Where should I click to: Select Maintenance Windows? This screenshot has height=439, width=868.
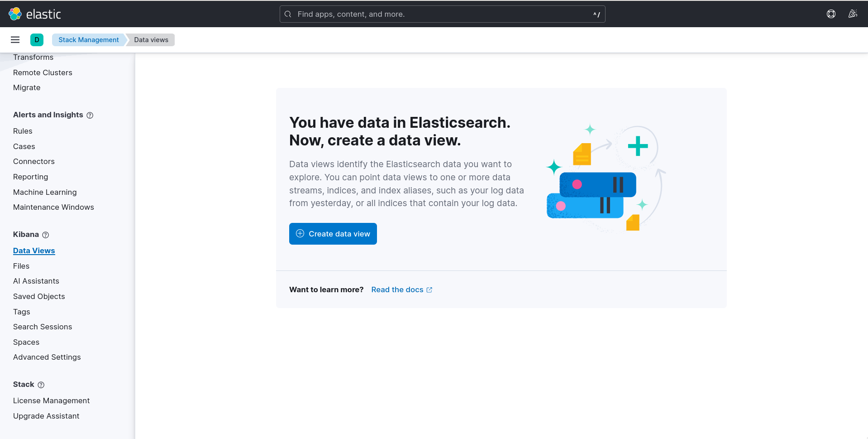click(x=53, y=207)
